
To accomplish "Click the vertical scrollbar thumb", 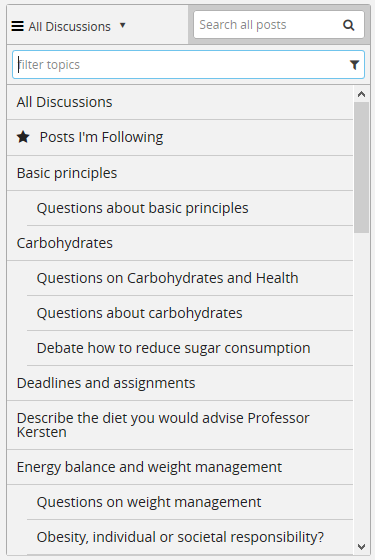I will 361,168.
